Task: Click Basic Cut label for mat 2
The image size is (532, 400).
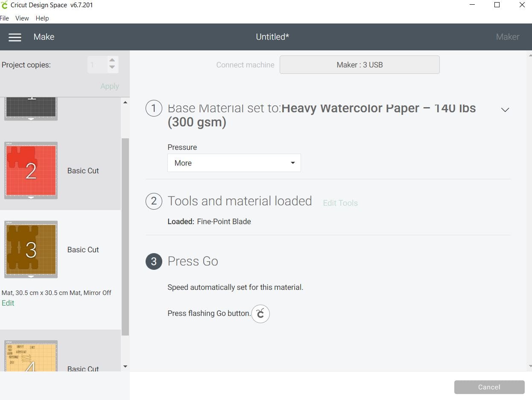Action: point(83,171)
